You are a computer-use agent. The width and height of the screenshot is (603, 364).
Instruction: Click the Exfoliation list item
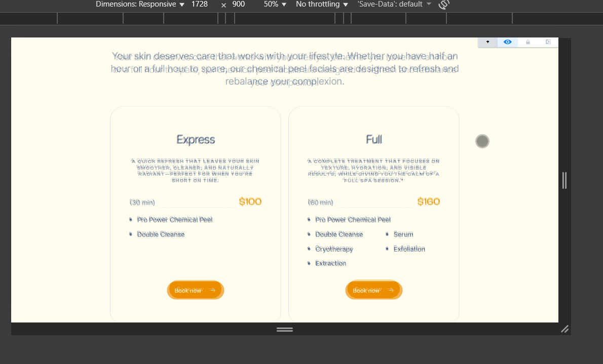pos(409,249)
